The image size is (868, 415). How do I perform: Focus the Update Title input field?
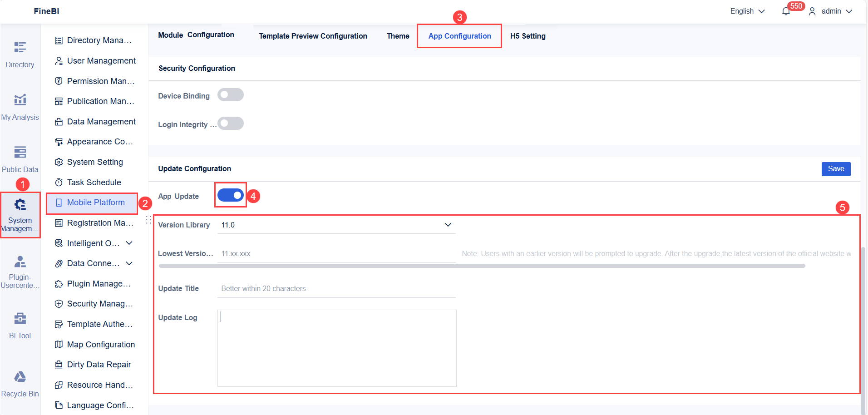[336, 288]
